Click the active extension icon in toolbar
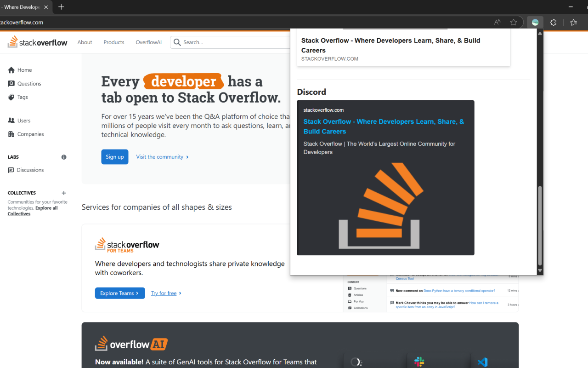Image resolution: width=588 pixels, height=368 pixels. tap(535, 22)
